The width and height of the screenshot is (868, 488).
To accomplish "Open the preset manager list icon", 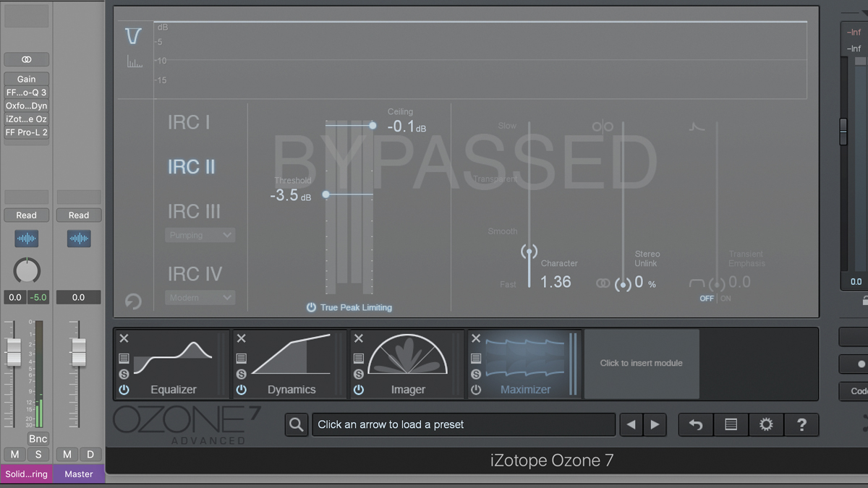I will point(731,424).
